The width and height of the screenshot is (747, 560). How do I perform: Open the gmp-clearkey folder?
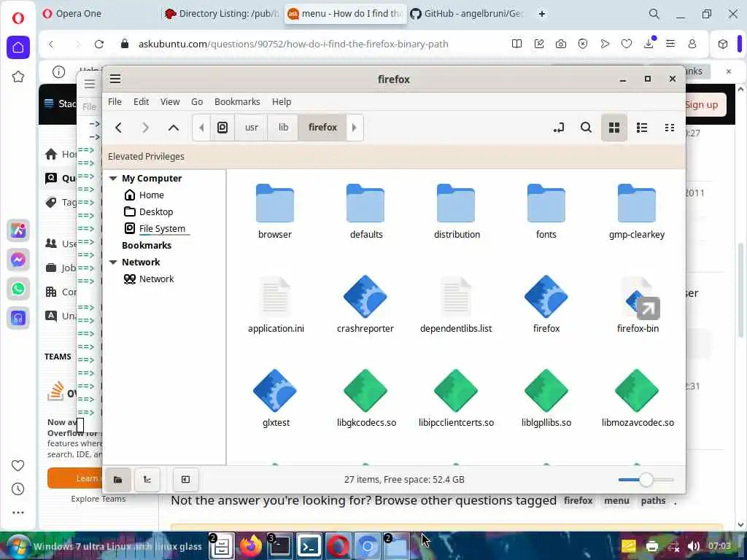tap(636, 211)
